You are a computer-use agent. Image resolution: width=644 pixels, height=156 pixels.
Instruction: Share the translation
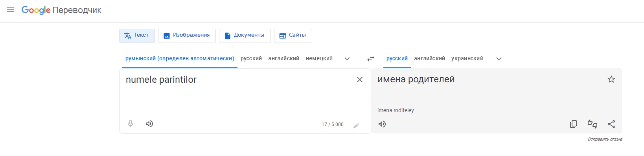[611, 124]
